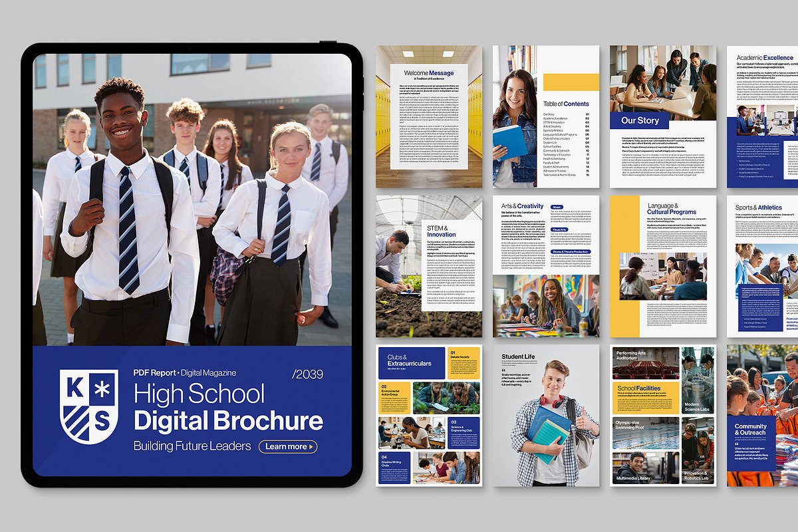Click "Student Life" in the contents list
Image resolution: width=798 pixels, height=532 pixels.
[551, 142]
